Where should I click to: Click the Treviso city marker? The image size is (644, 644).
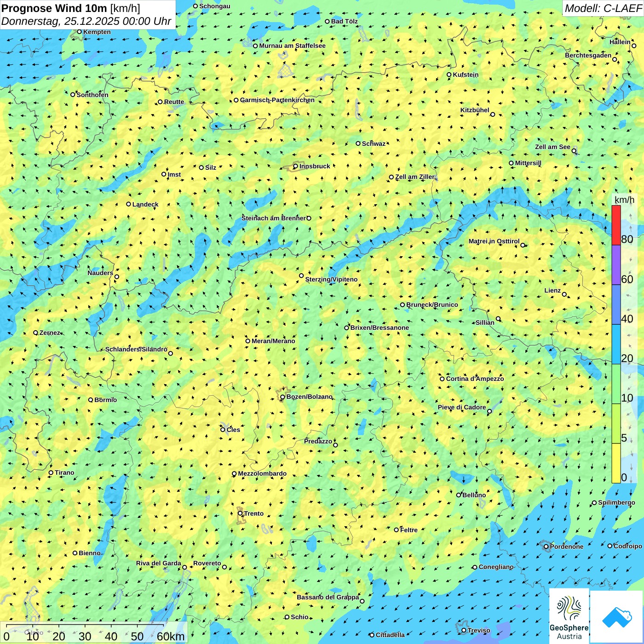coord(464,630)
